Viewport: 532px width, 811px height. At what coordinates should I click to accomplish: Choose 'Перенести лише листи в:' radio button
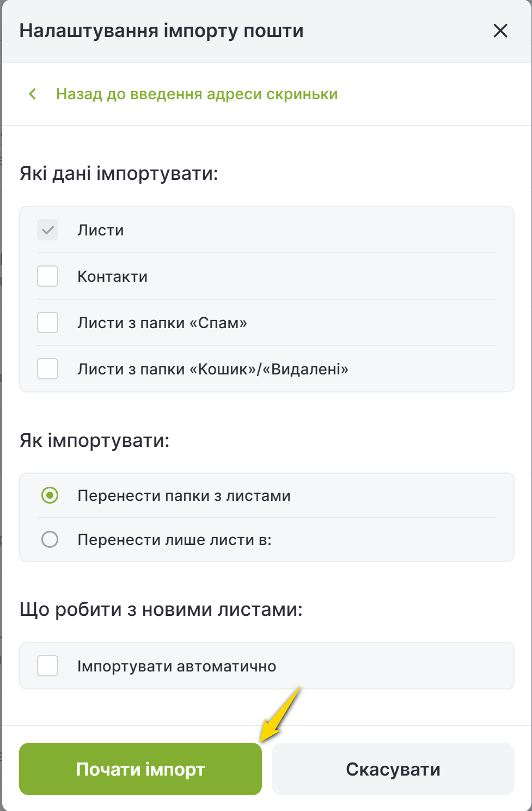click(50, 540)
